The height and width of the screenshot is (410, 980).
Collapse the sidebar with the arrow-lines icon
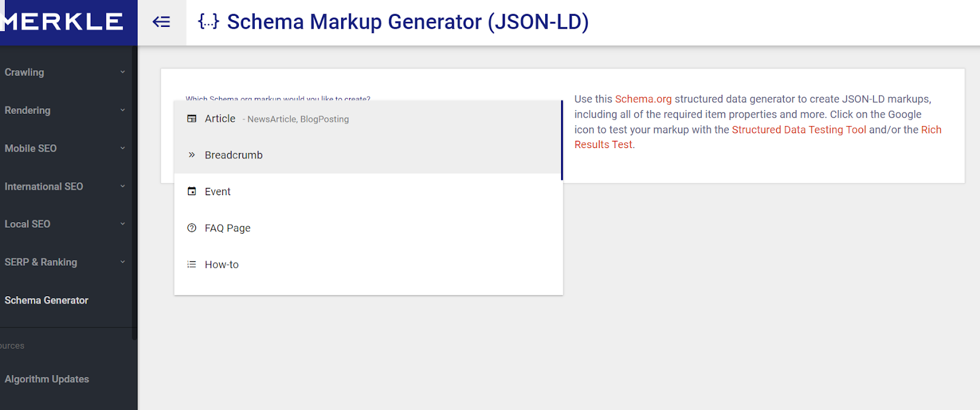(x=161, y=22)
